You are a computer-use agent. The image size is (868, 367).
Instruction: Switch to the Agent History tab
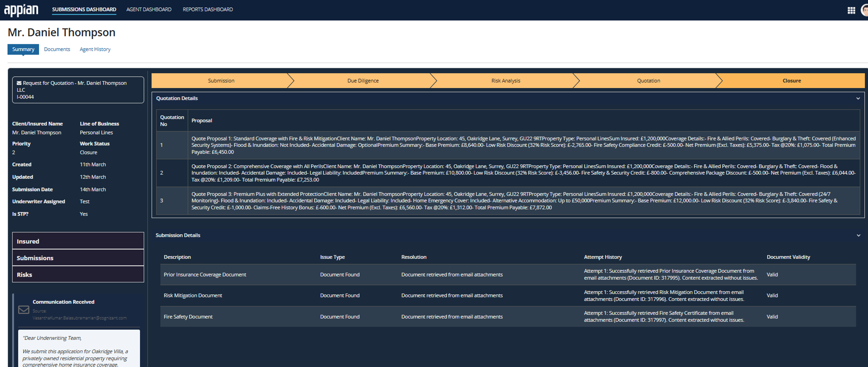click(95, 49)
